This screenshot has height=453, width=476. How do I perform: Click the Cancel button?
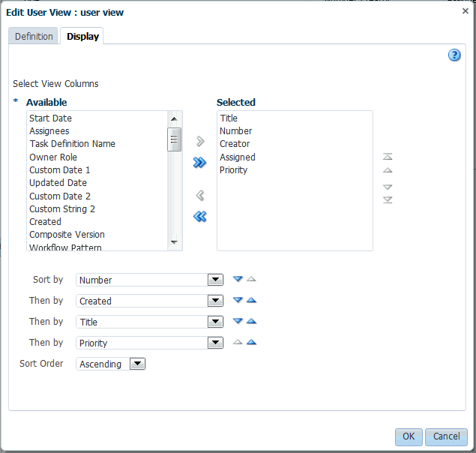click(446, 436)
